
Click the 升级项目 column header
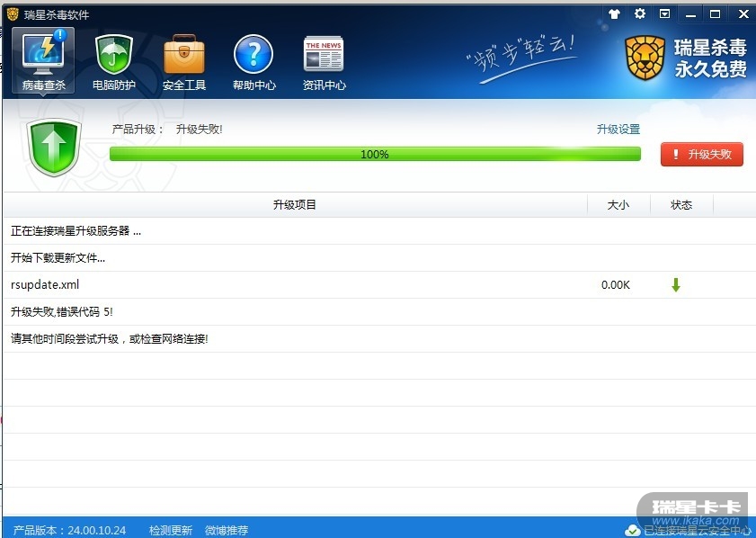pos(295,205)
